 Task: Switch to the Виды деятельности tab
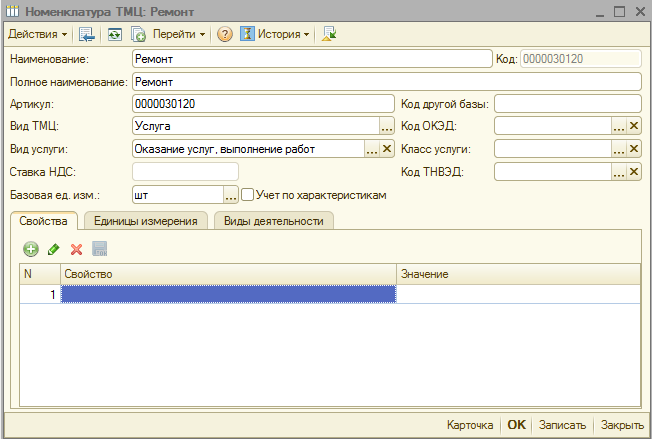coord(272,221)
